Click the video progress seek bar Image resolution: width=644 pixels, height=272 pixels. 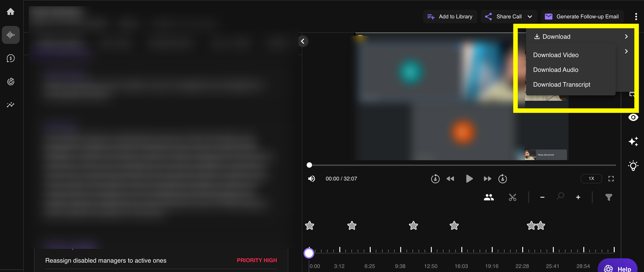(x=462, y=165)
